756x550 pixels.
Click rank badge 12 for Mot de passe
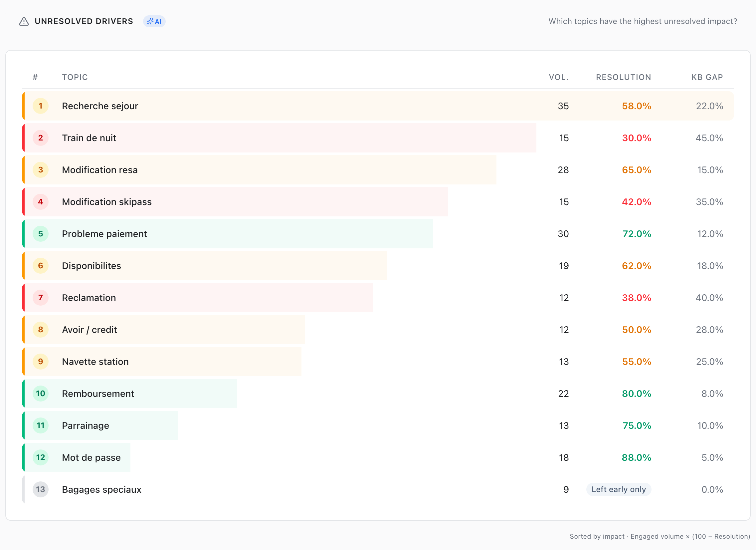(41, 457)
